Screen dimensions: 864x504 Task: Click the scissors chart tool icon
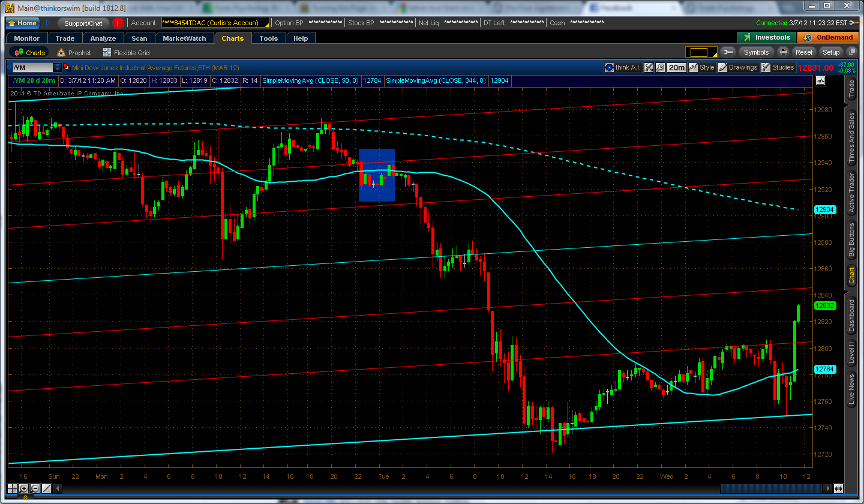[649, 68]
